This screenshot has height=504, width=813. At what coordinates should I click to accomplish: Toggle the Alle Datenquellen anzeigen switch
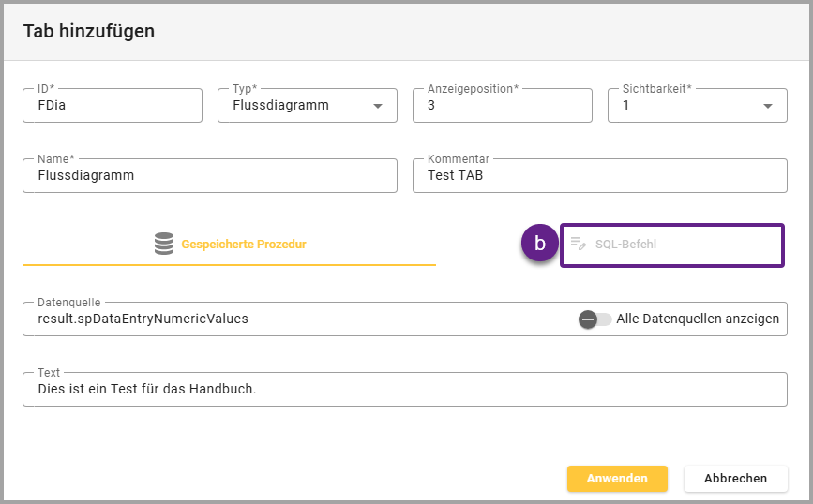[595, 319]
